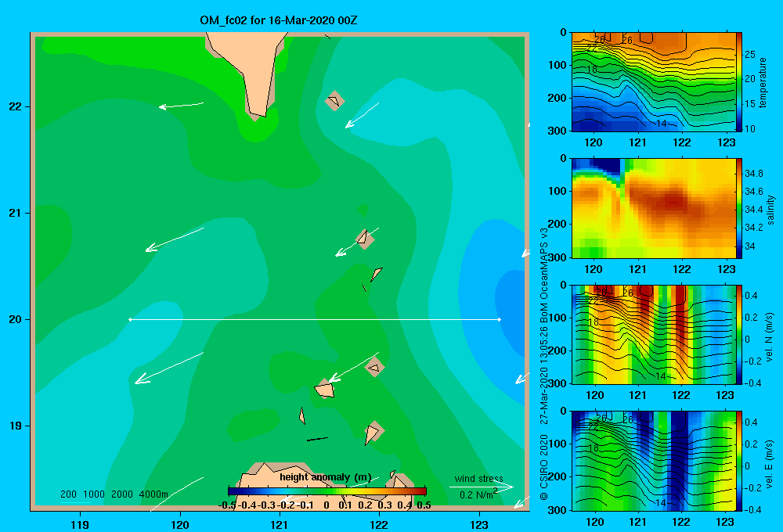The image size is (783, 532).
Task: Select the wind stress label text
Action: pos(478,478)
